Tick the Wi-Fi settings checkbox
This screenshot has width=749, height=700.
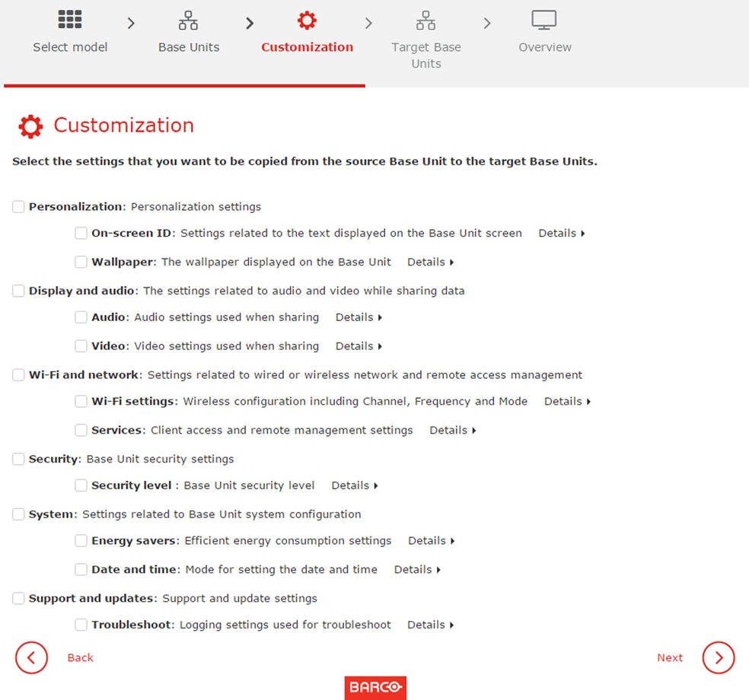click(81, 402)
